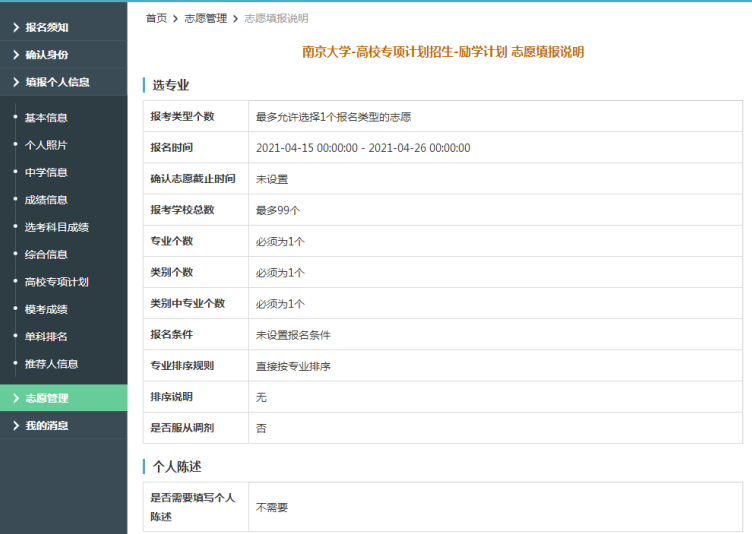The height and width of the screenshot is (534, 752).
Task: Open 个人照片 submenu item
Action: click(46, 145)
